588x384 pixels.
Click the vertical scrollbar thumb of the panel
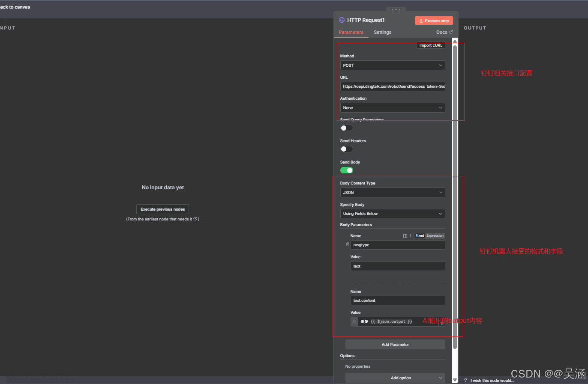(455, 197)
